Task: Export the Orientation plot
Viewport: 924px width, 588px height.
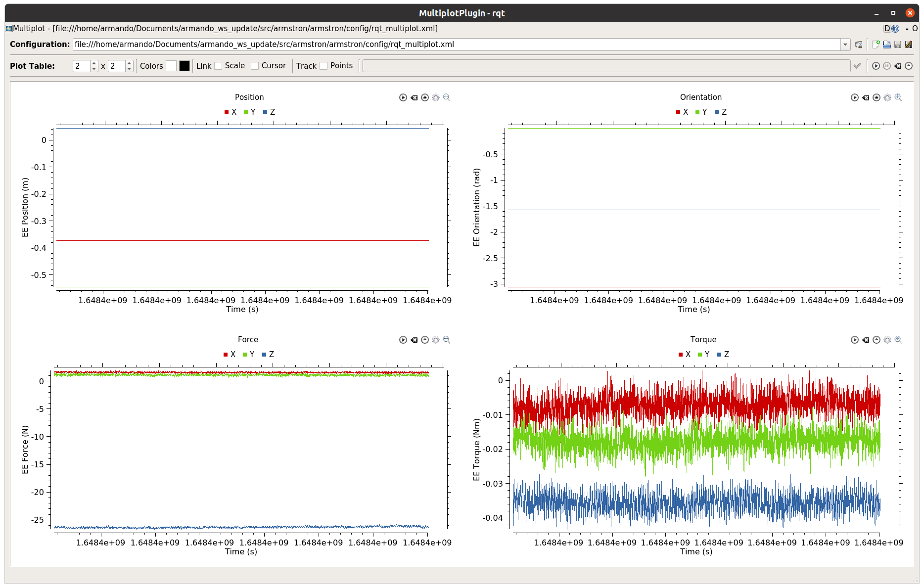Action: click(x=877, y=97)
